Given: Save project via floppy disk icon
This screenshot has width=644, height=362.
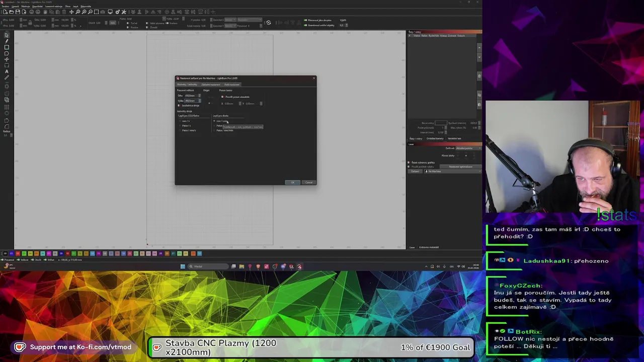Looking at the screenshot, I should pos(18,12).
